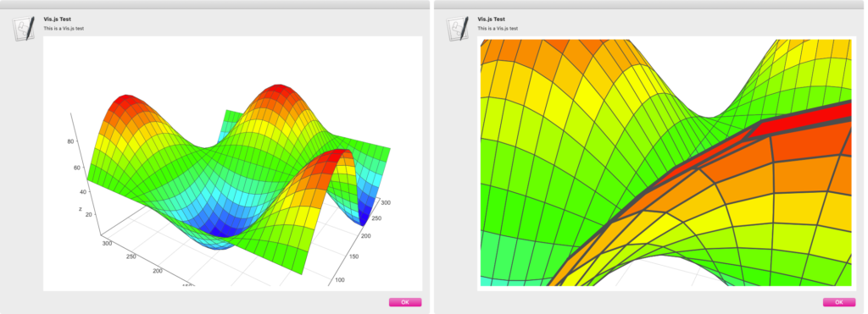Click OK in the right Vis.js Test dialog
This screenshot has width=868, height=314.
pyautogui.click(x=839, y=302)
